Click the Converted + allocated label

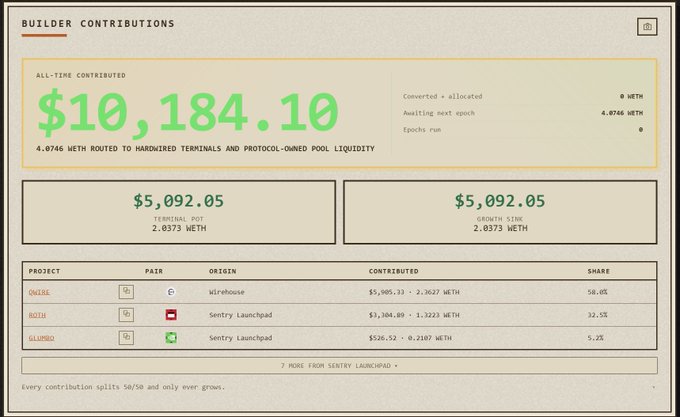pos(443,97)
